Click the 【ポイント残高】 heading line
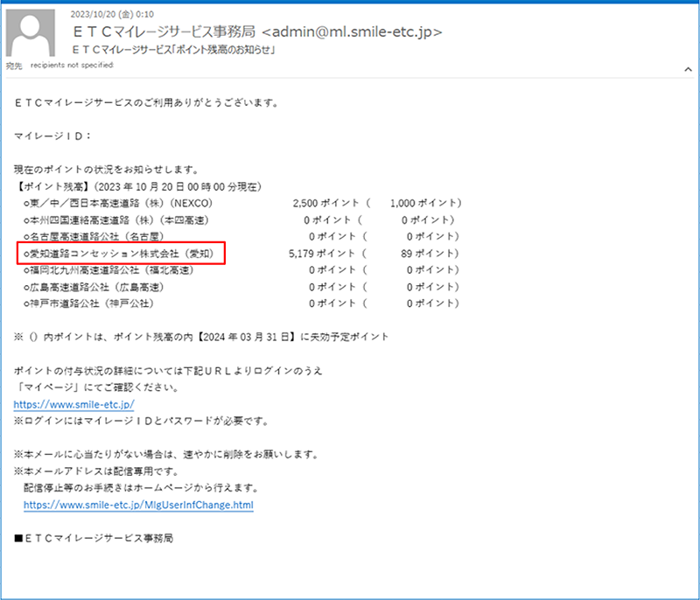 click(x=138, y=186)
